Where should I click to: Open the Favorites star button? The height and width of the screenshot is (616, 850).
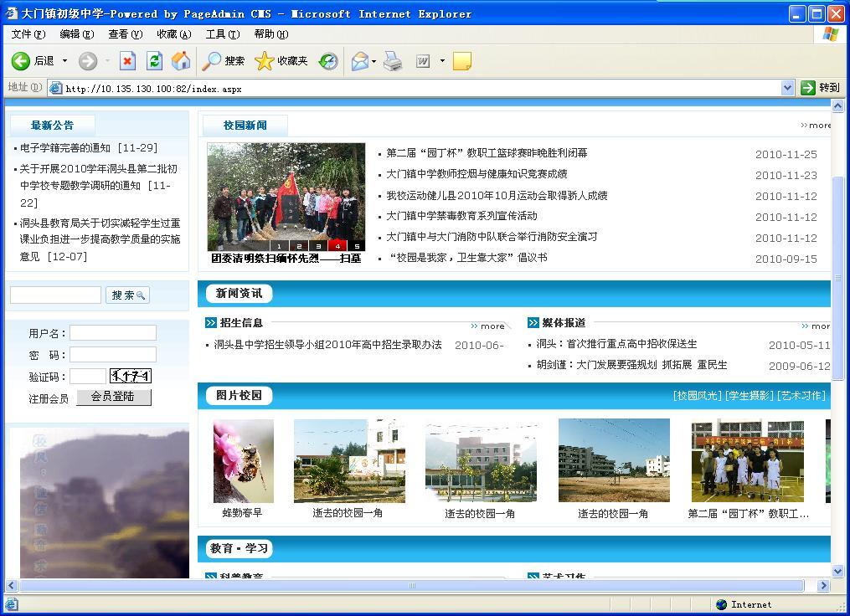point(281,61)
